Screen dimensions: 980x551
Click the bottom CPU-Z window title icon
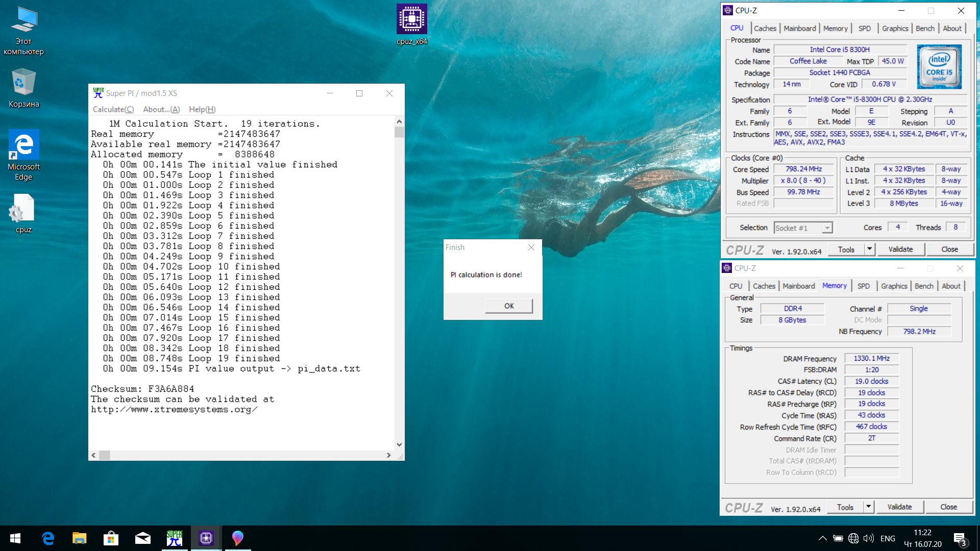pyautogui.click(x=727, y=268)
